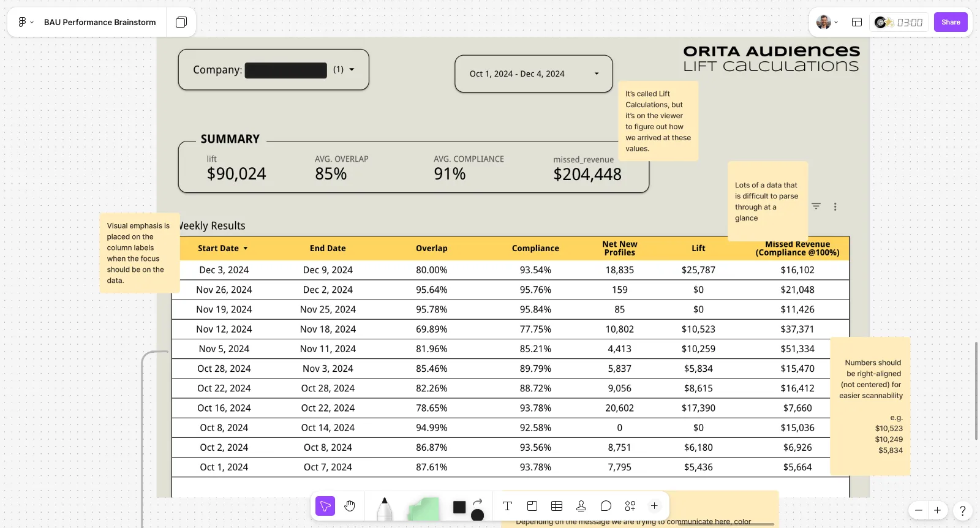
Task: Select the Comment tool
Action: [606, 506]
